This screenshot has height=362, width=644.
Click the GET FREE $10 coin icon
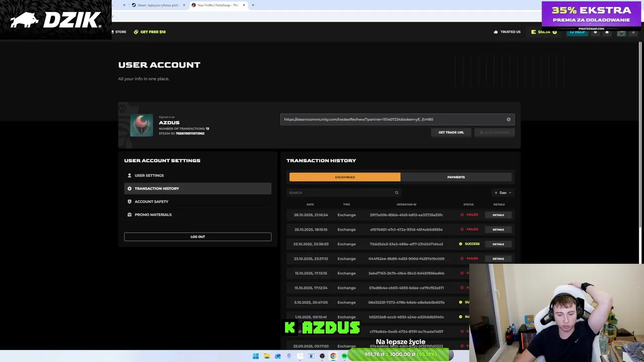click(136, 32)
